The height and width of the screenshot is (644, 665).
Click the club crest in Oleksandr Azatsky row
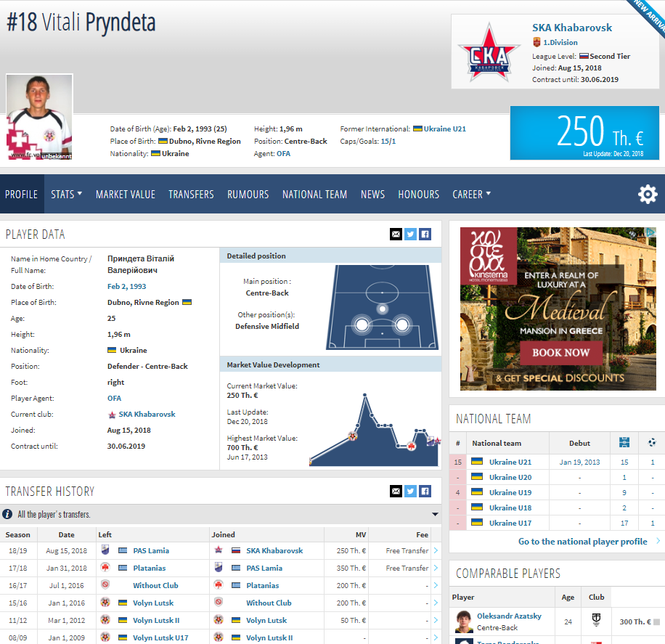(596, 620)
